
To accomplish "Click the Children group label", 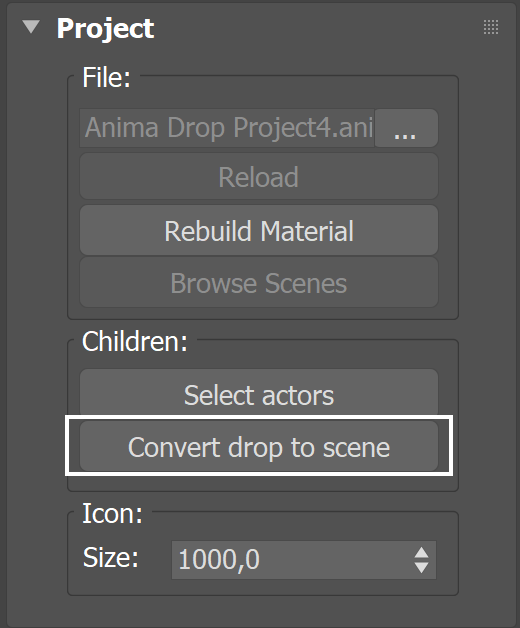I will pos(135,342).
